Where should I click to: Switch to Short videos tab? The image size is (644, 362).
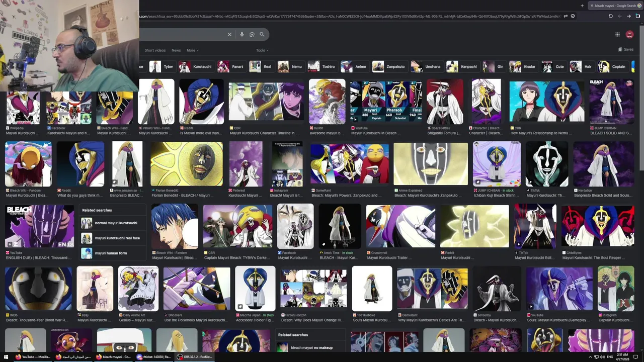[x=155, y=50]
